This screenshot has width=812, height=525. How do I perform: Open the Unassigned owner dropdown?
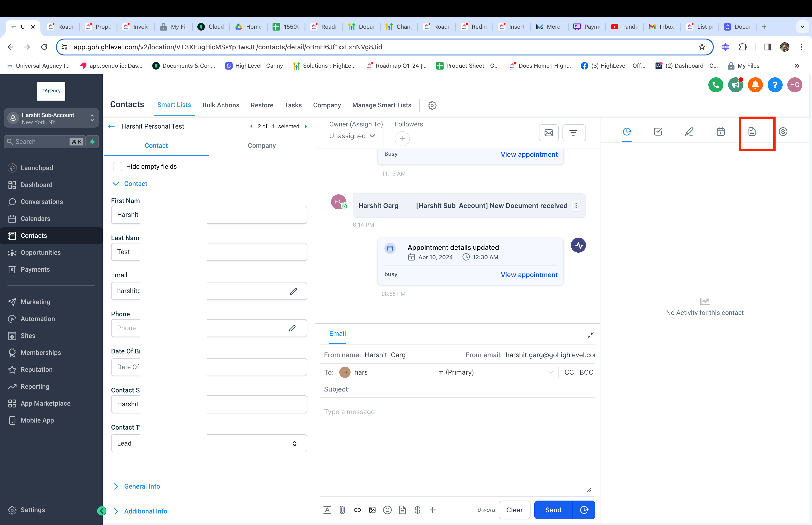pyautogui.click(x=352, y=136)
